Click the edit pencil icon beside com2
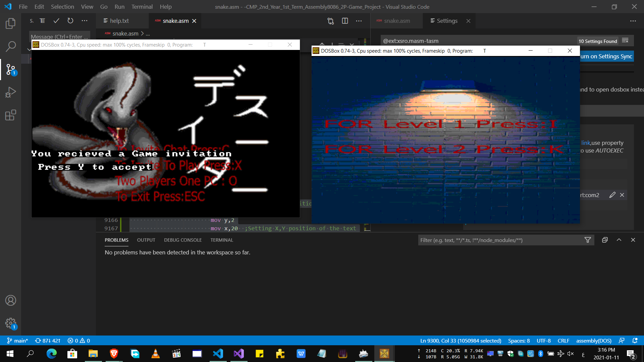The width and height of the screenshot is (644, 362). (x=612, y=195)
